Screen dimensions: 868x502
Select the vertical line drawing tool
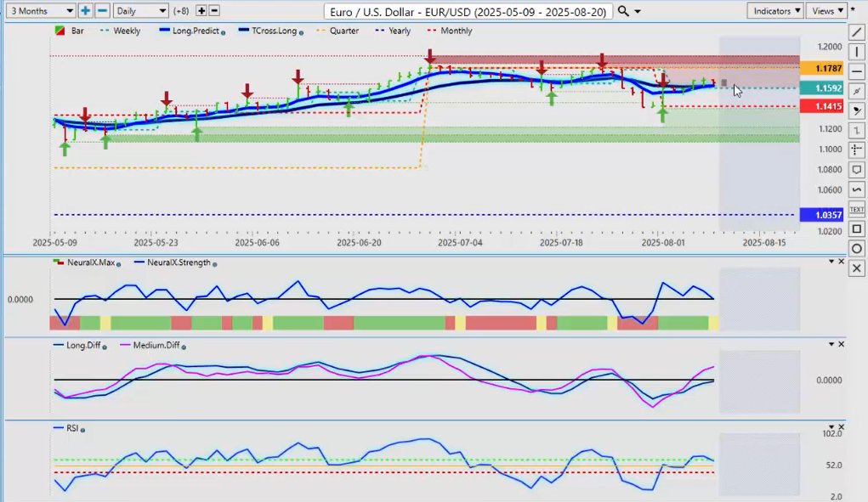pos(857,52)
